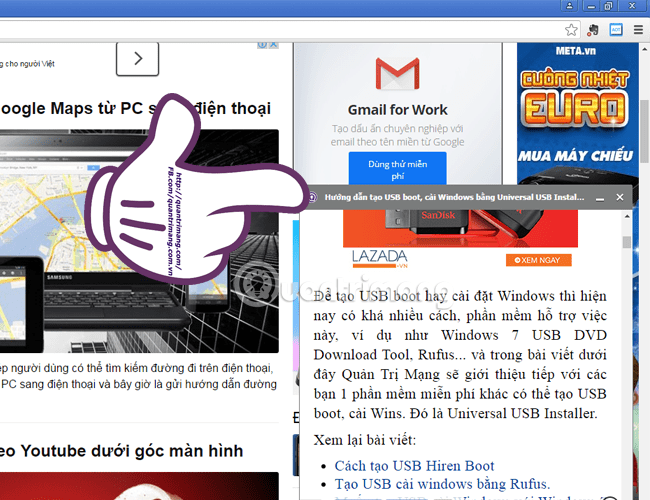Image resolution: width=650 pixels, height=500 pixels.
Task: Click the SanDisk USB banner image
Action: click(x=460, y=228)
